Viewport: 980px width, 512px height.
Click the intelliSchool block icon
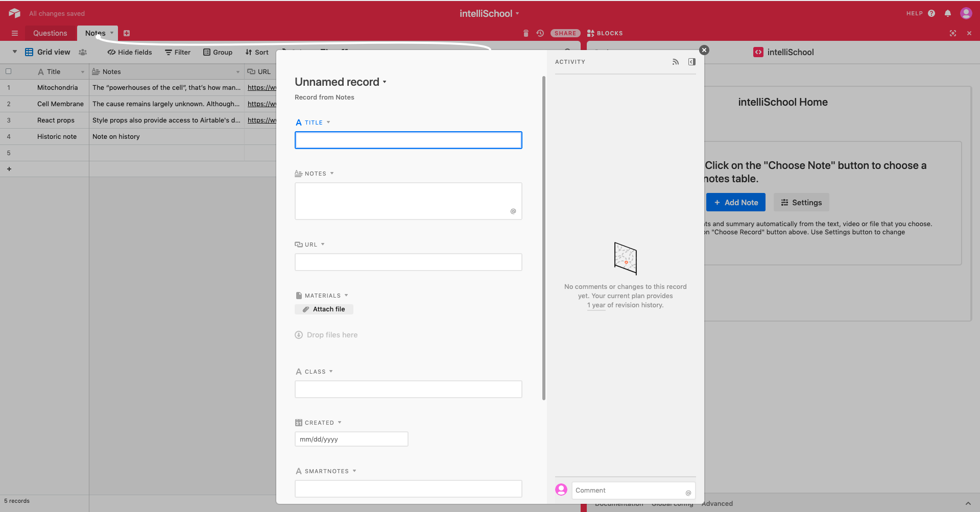point(758,52)
